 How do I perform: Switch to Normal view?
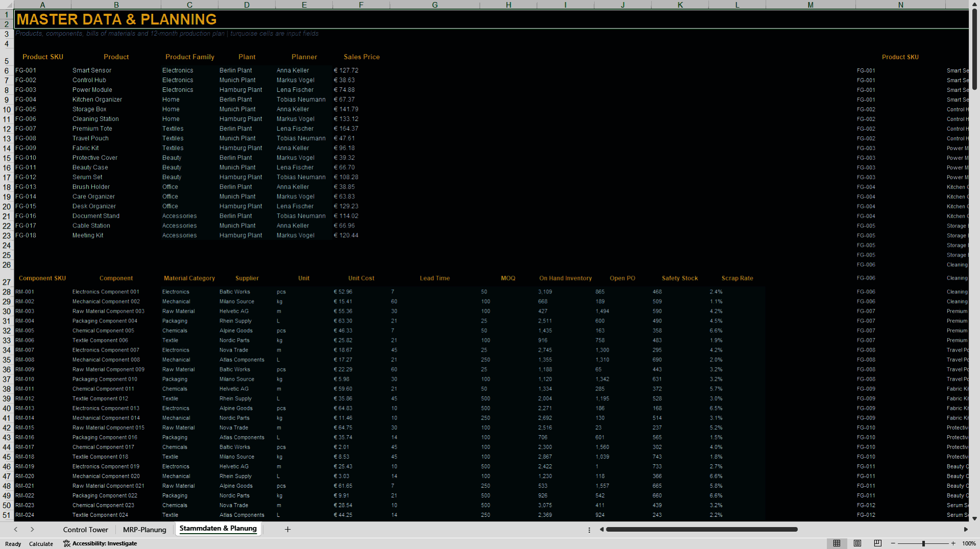[x=837, y=543]
